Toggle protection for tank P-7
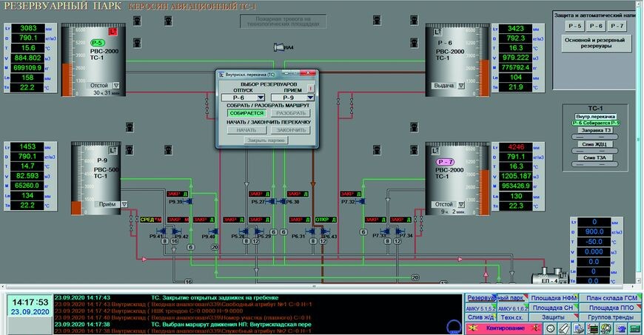644x335 pixels. point(617,26)
